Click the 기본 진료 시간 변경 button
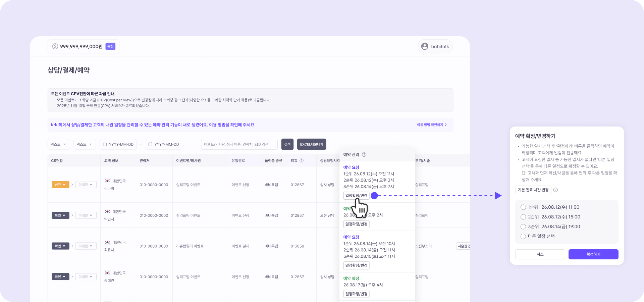 click(533, 190)
